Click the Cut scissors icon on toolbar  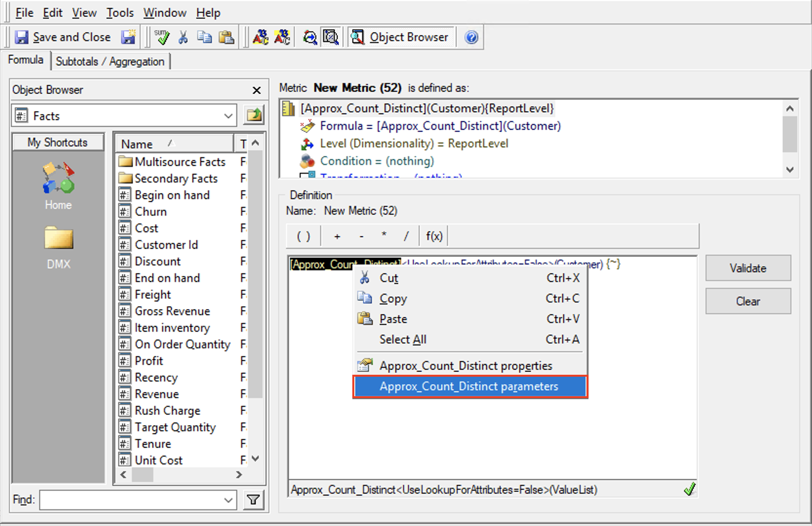(x=183, y=37)
